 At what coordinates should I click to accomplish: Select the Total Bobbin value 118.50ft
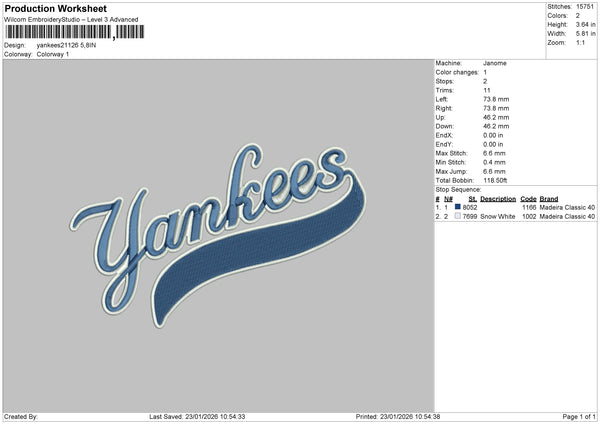tap(495, 180)
